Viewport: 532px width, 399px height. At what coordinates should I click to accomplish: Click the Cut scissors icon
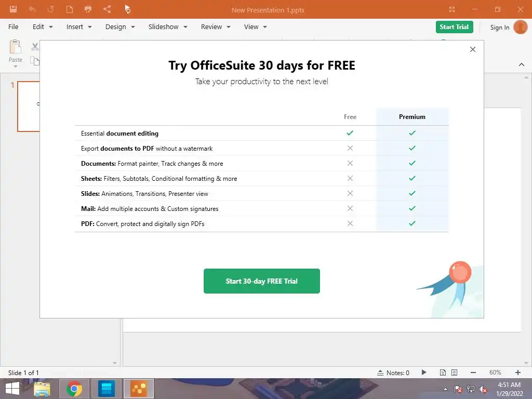pos(35,46)
